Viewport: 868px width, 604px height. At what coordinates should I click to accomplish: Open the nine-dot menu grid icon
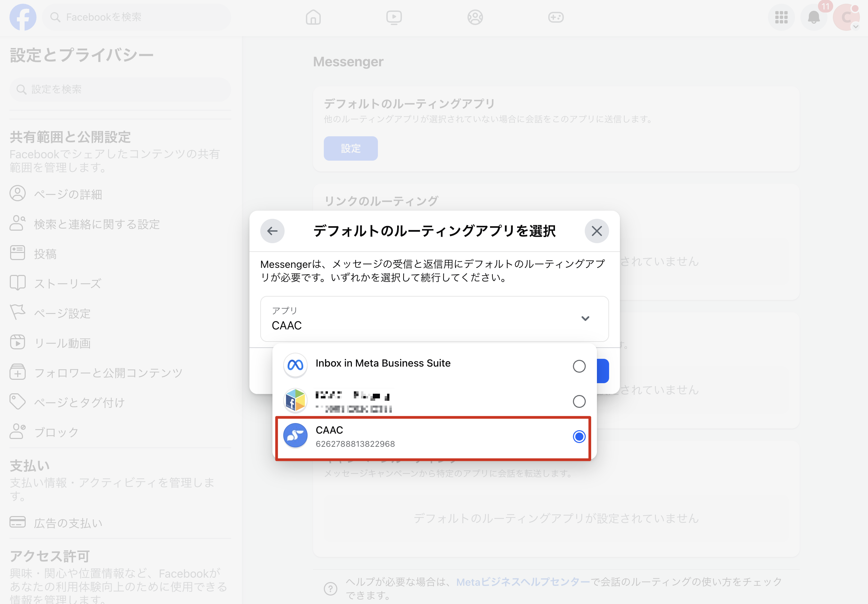[x=781, y=17]
